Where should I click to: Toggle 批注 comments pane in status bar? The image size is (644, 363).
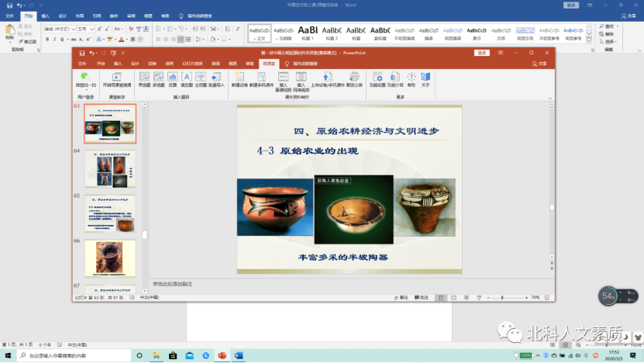pos(422,297)
